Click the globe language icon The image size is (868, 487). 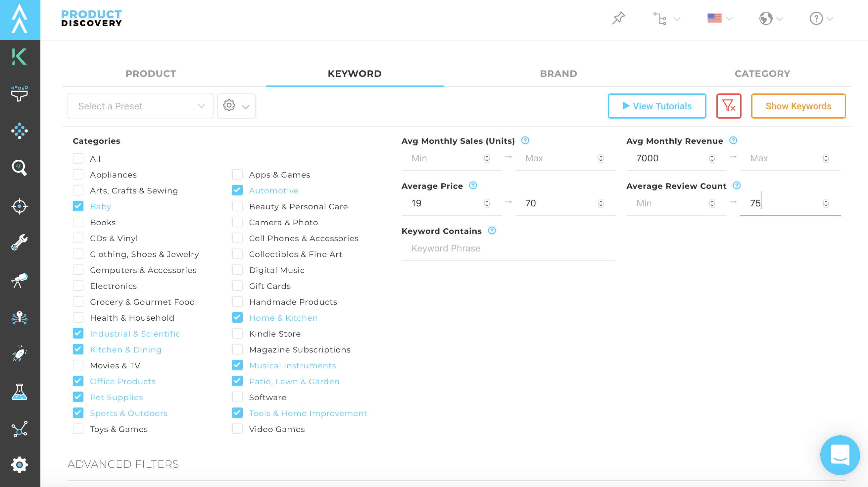[766, 19]
